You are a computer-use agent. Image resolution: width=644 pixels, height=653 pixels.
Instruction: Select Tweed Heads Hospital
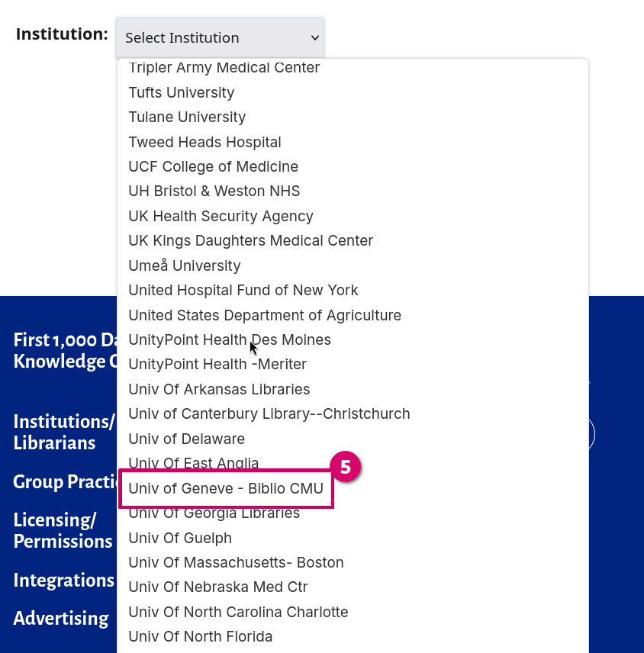pyautogui.click(x=204, y=142)
